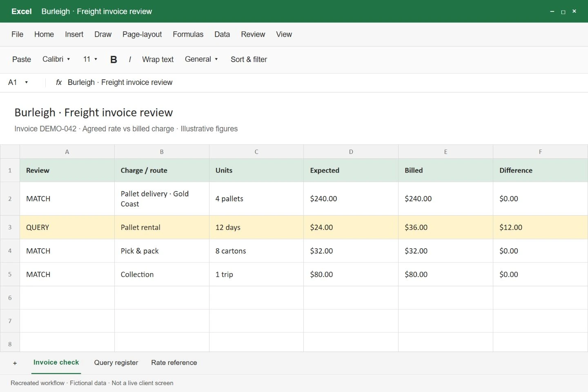Open the Data ribbon tab

click(222, 34)
